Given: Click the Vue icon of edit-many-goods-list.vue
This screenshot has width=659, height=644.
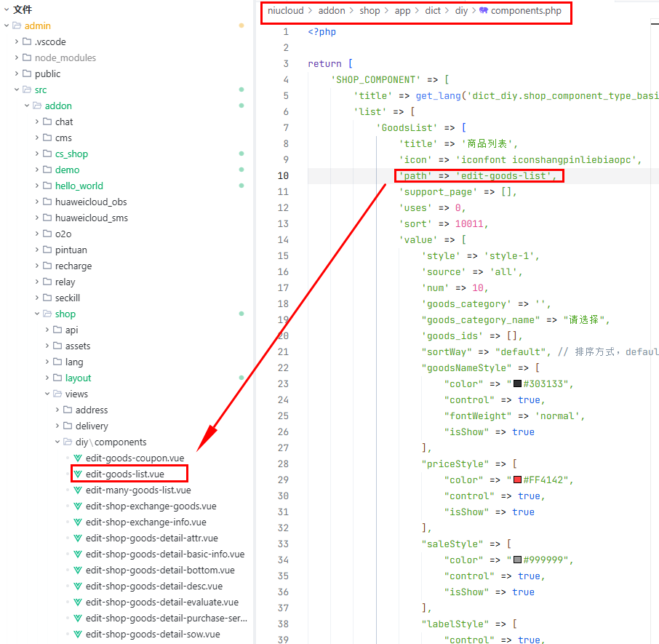Looking at the screenshot, I should tap(79, 490).
